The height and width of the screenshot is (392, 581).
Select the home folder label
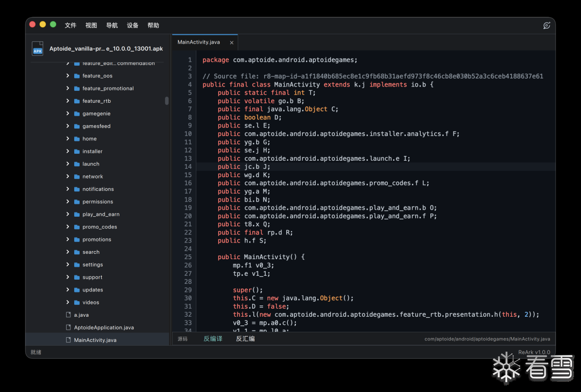pos(90,139)
